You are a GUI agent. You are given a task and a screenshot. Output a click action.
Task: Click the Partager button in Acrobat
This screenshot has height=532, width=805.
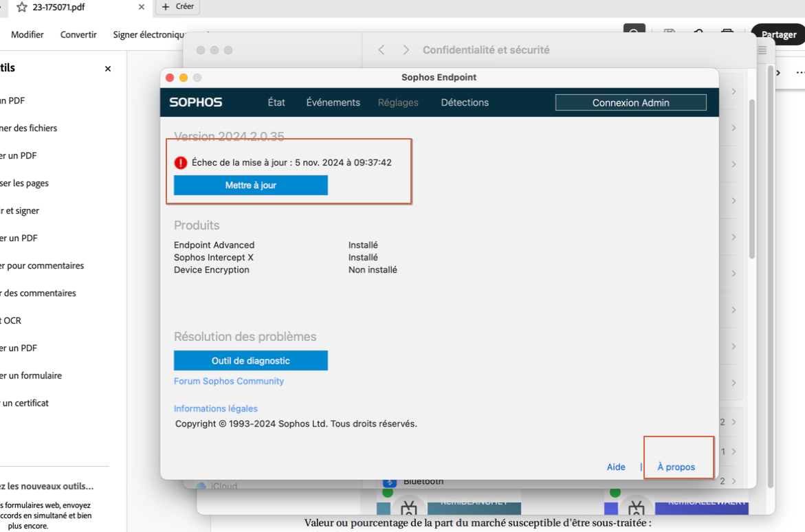click(x=778, y=34)
